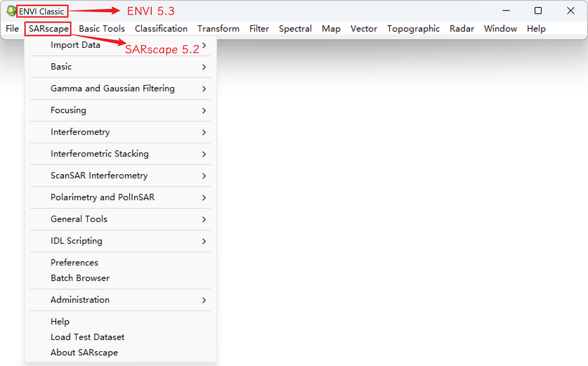Open the Vector menu
The width and height of the screenshot is (588, 366).
pos(364,28)
